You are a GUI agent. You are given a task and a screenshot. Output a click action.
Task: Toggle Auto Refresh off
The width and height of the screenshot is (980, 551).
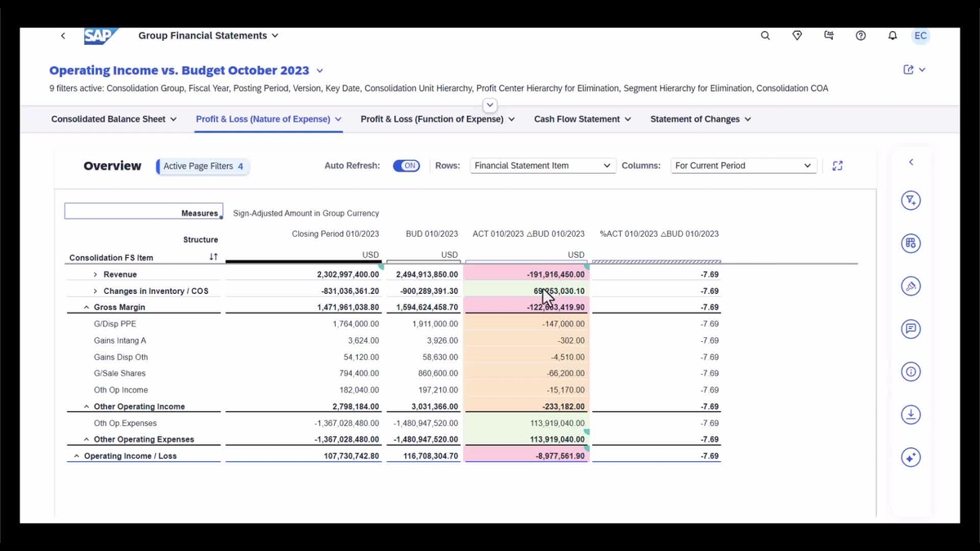pyautogui.click(x=406, y=165)
